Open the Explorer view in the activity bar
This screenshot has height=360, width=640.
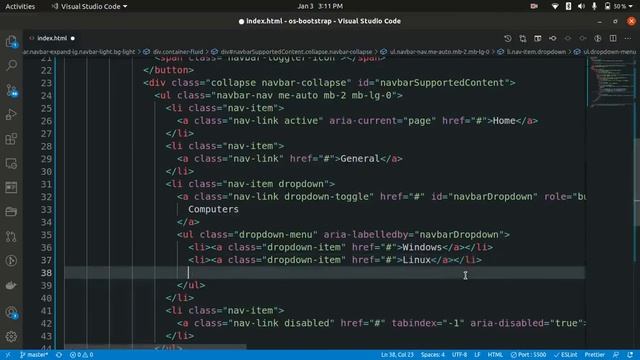pos(11,41)
